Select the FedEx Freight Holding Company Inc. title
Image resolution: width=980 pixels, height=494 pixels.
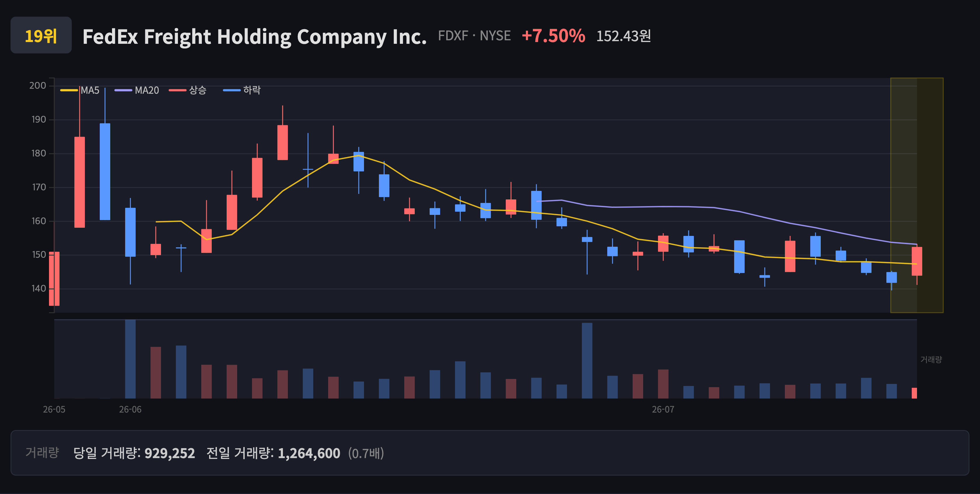point(255,36)
